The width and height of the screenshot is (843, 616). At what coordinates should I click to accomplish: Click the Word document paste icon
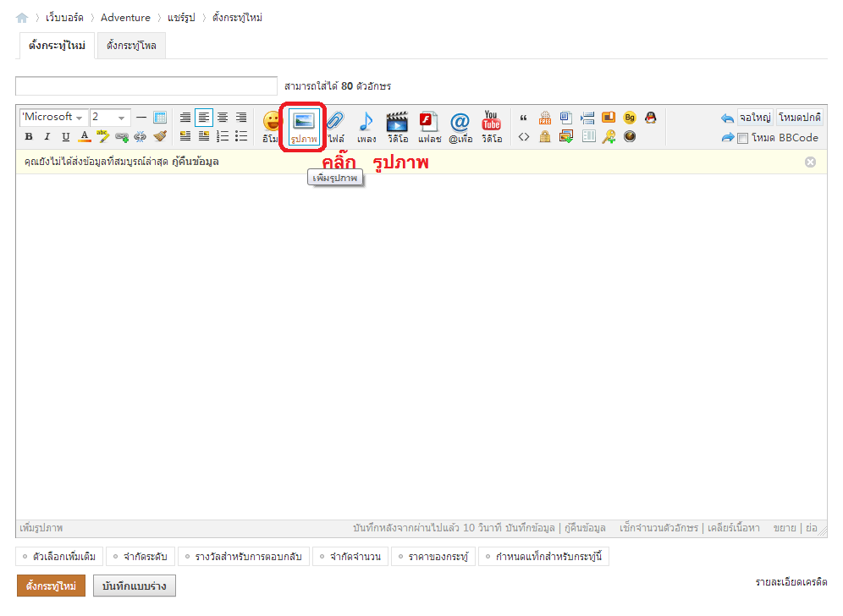[565, 118]
